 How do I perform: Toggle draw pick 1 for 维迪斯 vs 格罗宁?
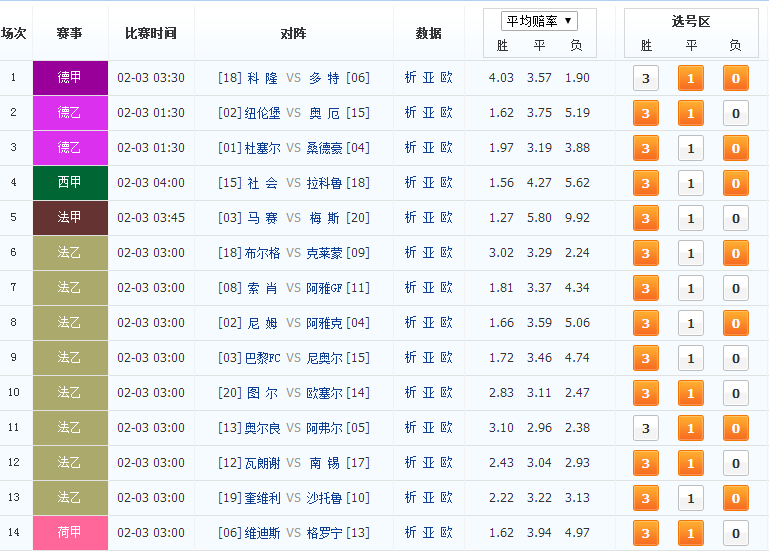pyautogui.click(x=690, y=534)
